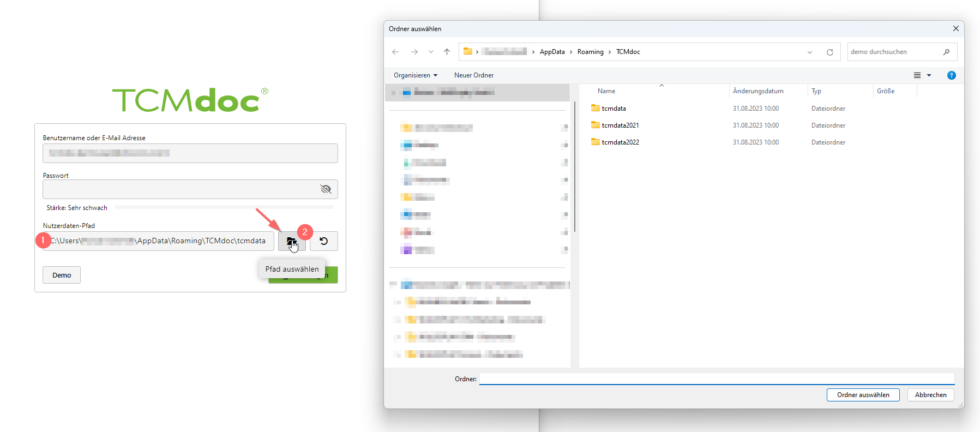Focus the Passwort input field
This screenshot has height=432, width=980.
190,189
